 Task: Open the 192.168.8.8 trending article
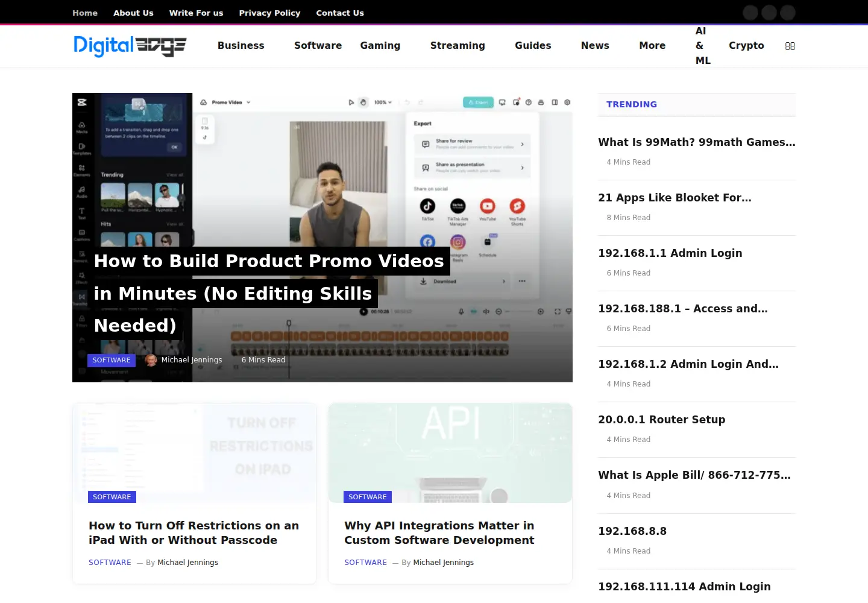tap(632, 531)
